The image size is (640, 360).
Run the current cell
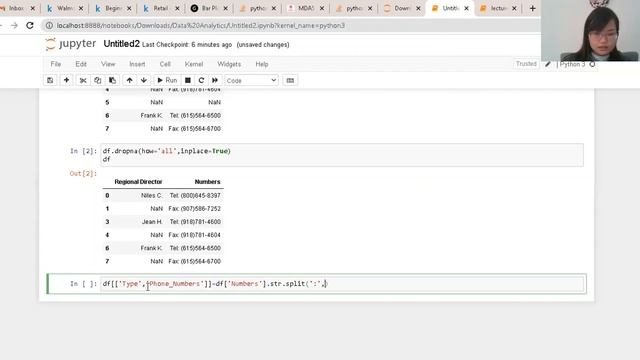tap(167, 80)
